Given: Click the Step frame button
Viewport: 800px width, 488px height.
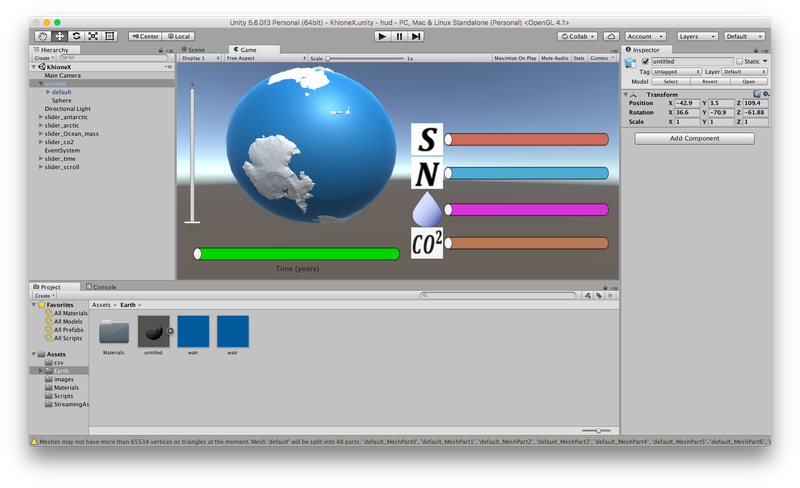Looking at the screenshot, I should pyautogui.click(x=416, y=36).
